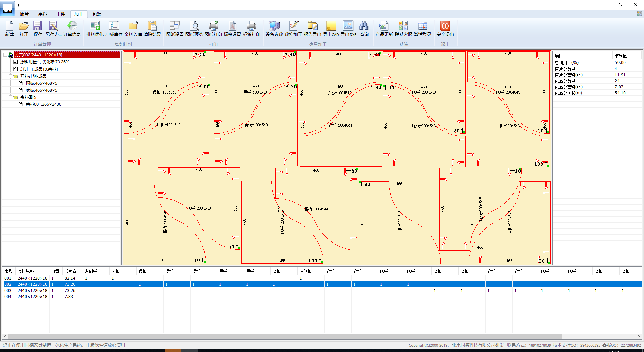Collapse the 开料计划-成品 folder node
The image size is (644, 352).
(x=10, y=76)
